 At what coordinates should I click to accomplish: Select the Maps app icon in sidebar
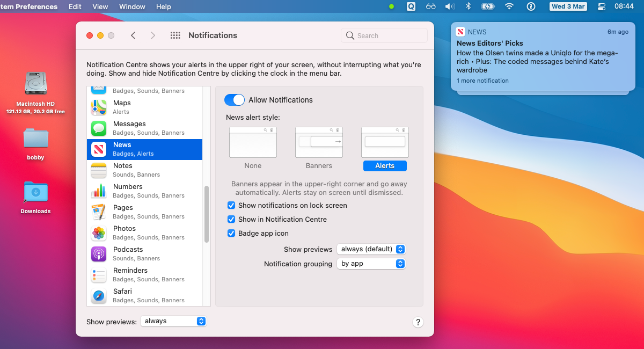click(99, 107)
